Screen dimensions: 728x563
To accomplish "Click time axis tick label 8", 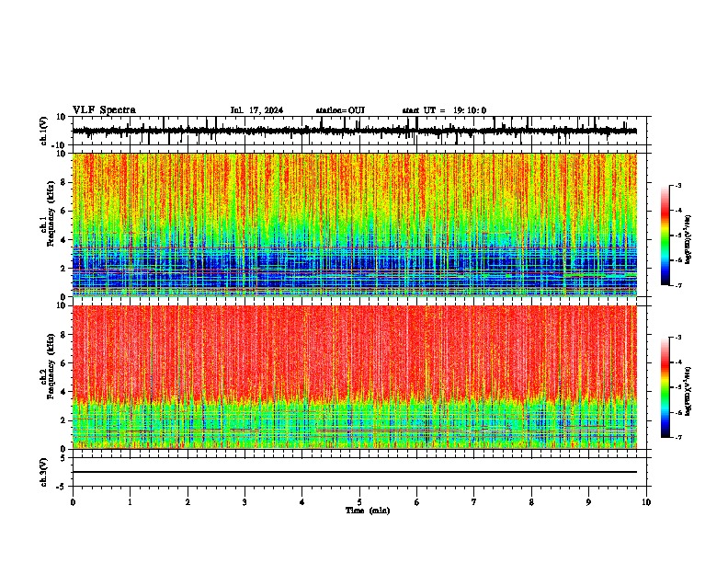I will click(531, 502).
